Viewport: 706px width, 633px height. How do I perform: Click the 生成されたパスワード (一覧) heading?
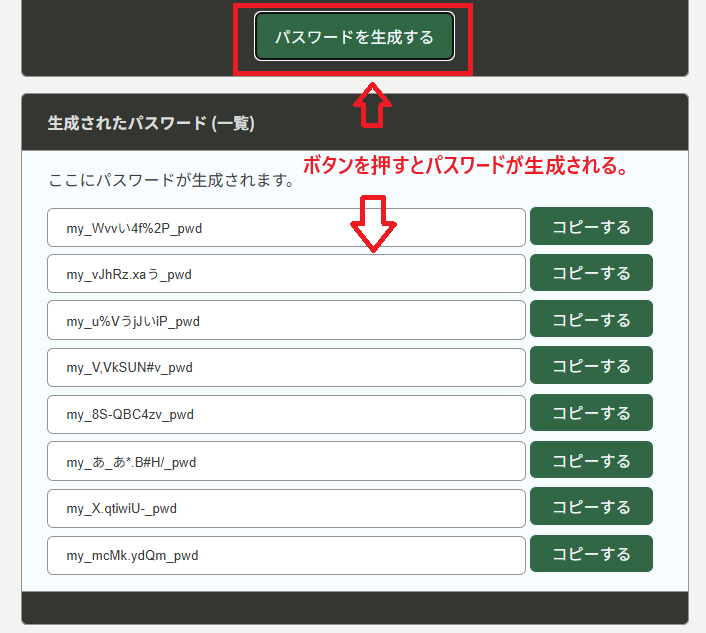(x=151, y=123)
